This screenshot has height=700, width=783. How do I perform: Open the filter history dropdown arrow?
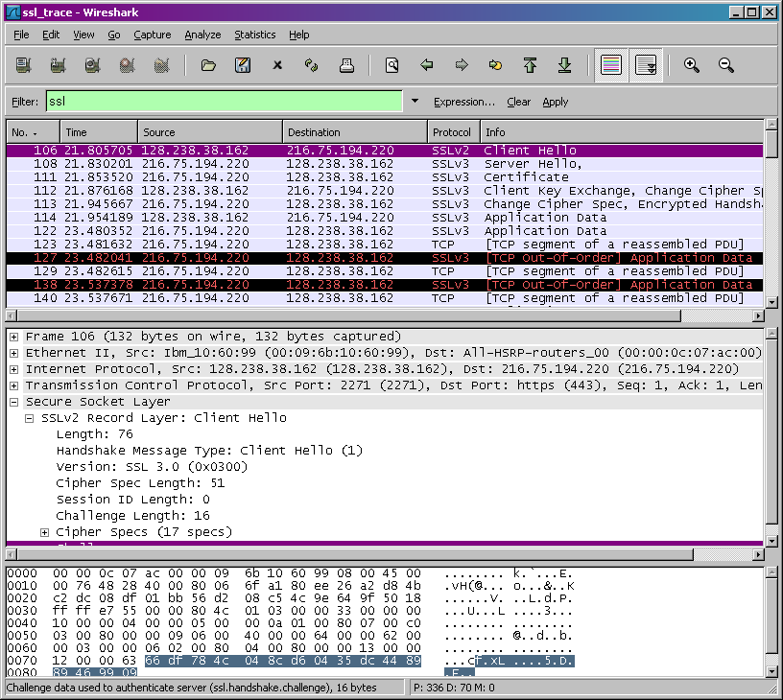tap(415, 102)
